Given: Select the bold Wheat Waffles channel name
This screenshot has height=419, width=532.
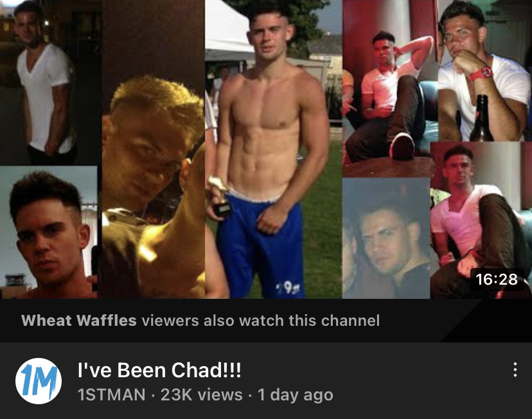Looking at the screenshot, I should click(79, 320).
